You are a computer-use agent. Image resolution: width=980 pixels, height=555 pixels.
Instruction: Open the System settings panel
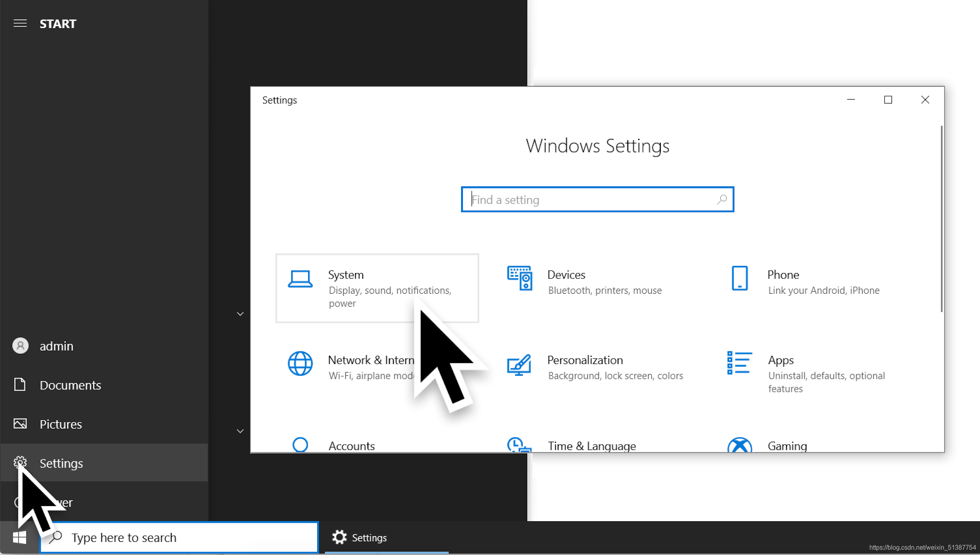coord(377,288)
